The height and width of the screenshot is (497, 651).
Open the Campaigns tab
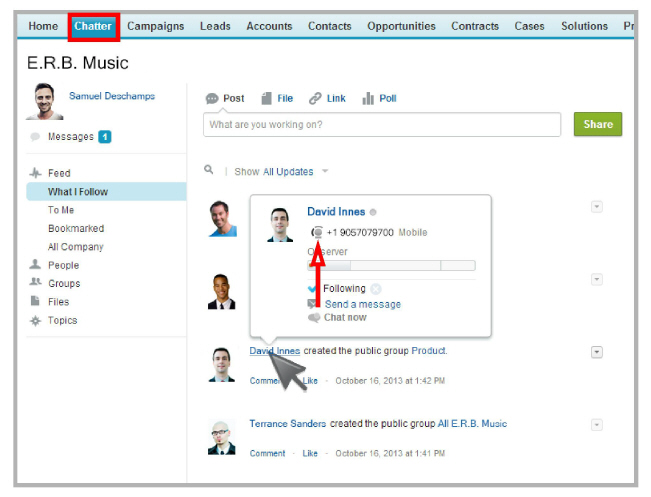click(155, 26)
